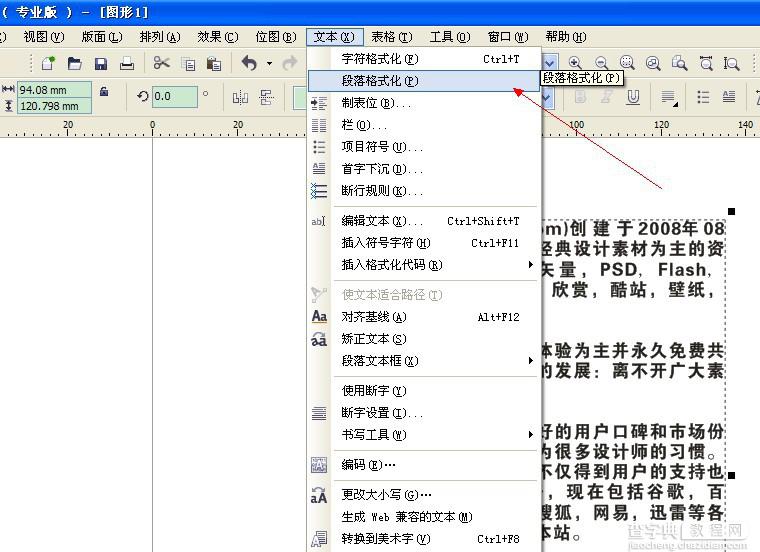Choose 栏(O)... columns entry

pos(424,125)
